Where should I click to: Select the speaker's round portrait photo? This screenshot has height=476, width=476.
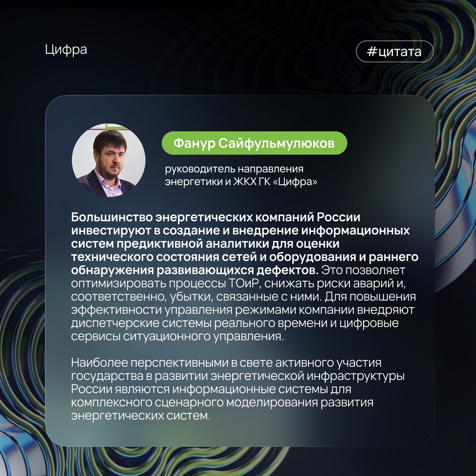point(108,160)
